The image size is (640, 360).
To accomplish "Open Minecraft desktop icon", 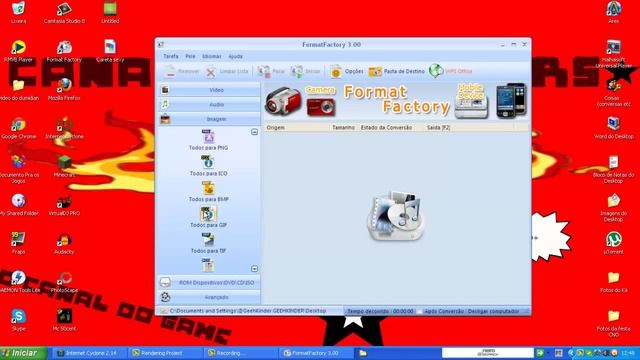I will pos(64,167).
